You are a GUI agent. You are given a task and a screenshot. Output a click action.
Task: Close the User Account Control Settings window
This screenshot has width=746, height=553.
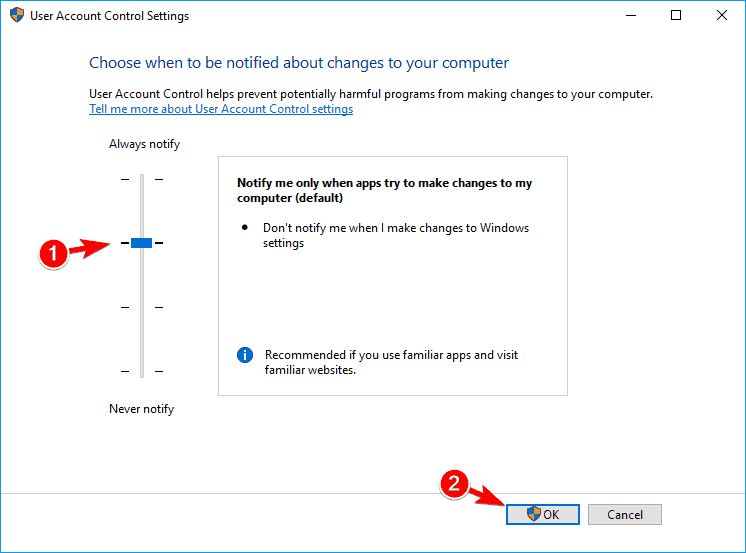722,15
